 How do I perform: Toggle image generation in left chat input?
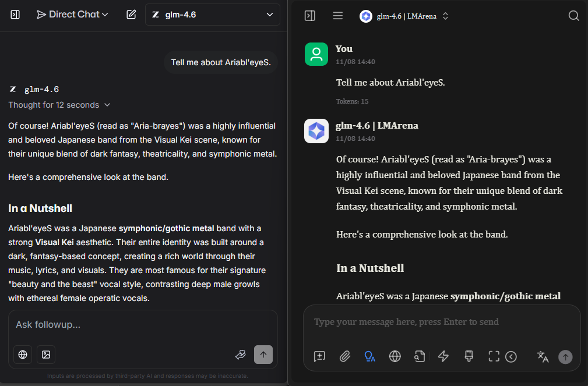46,355
